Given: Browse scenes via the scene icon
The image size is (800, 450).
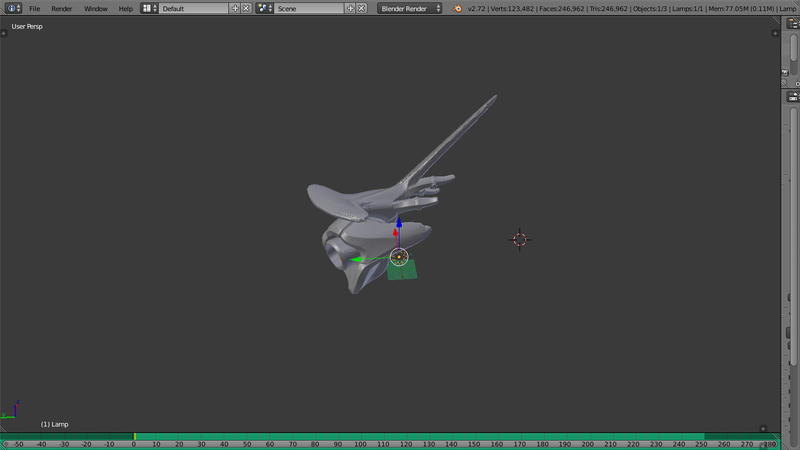Looking at the screenshot, I should pos(264,8).
